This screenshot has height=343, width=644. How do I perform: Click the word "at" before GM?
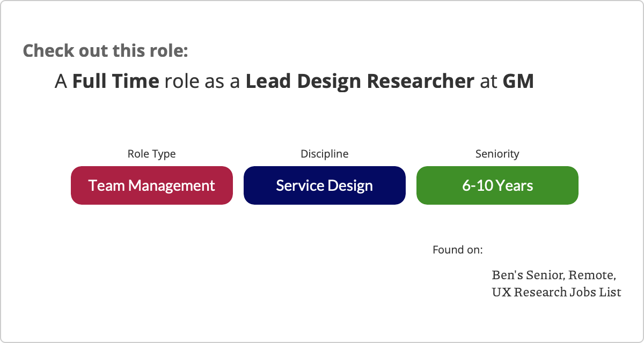pyautogui.click(x=488, y=81)
